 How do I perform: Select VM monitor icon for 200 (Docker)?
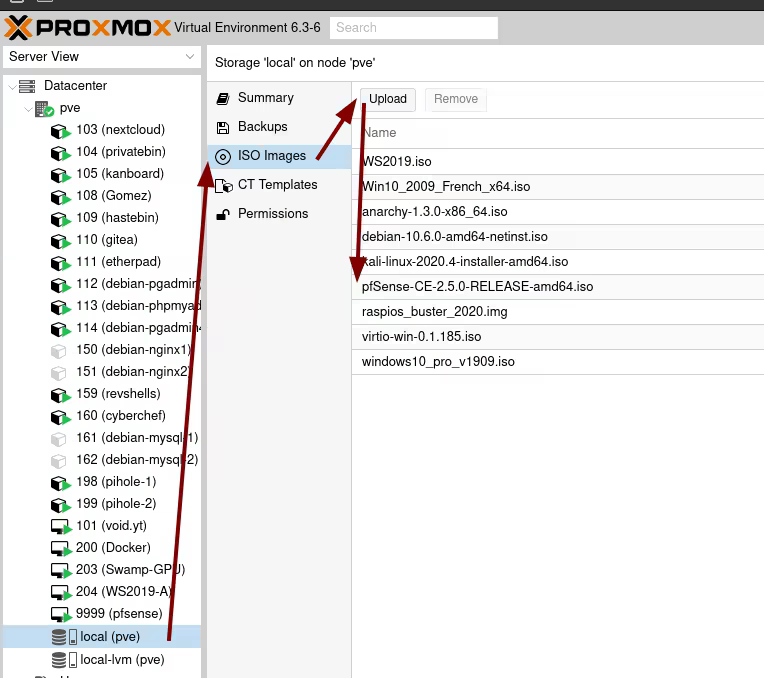(61, 549)
